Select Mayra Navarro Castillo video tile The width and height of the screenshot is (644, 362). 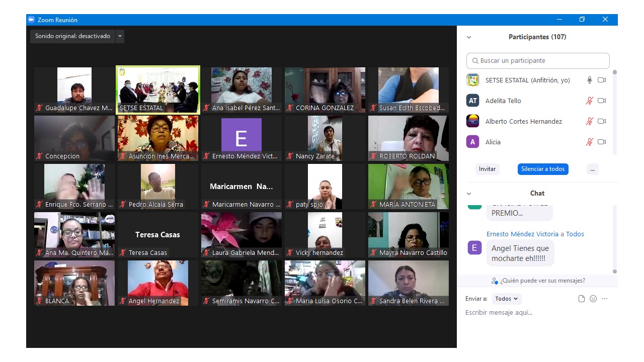click(409, 235)
